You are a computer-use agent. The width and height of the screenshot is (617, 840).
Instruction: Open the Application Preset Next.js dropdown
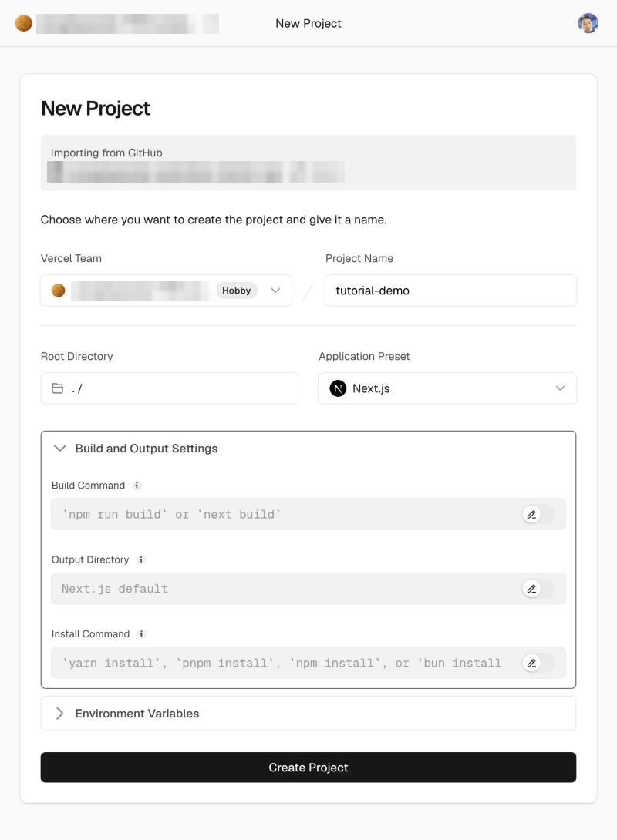(447, 388)
